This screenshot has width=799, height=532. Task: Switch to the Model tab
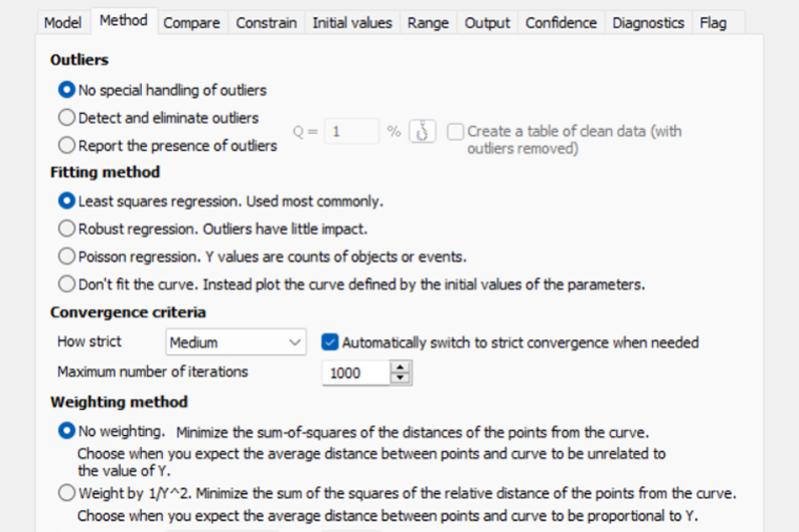coord(63,22)
